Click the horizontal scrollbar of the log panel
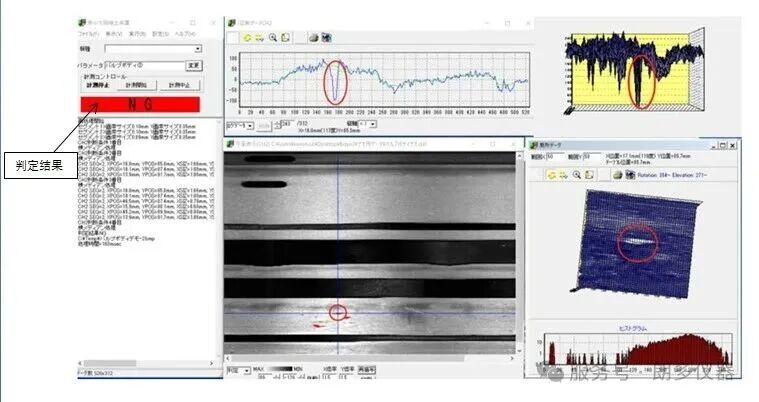Image resolution: width=759 pixels, height=402 pixels. click(x=145, y=363)
